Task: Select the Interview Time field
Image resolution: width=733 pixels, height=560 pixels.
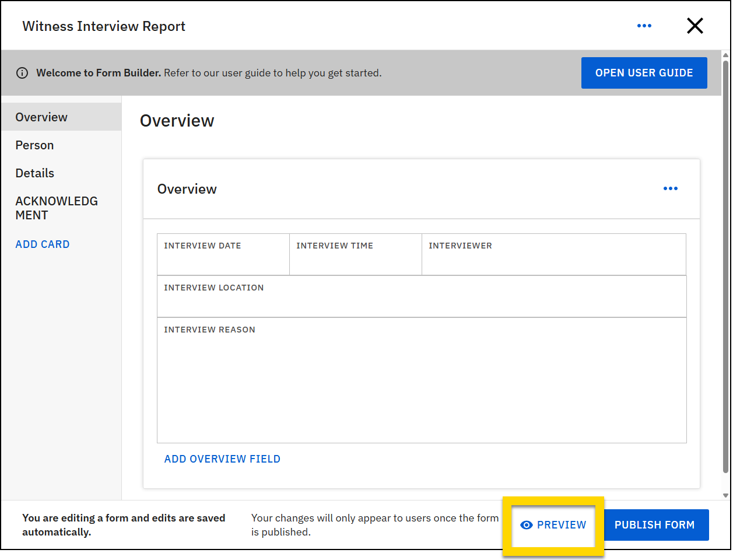Action: coord(356,254)
